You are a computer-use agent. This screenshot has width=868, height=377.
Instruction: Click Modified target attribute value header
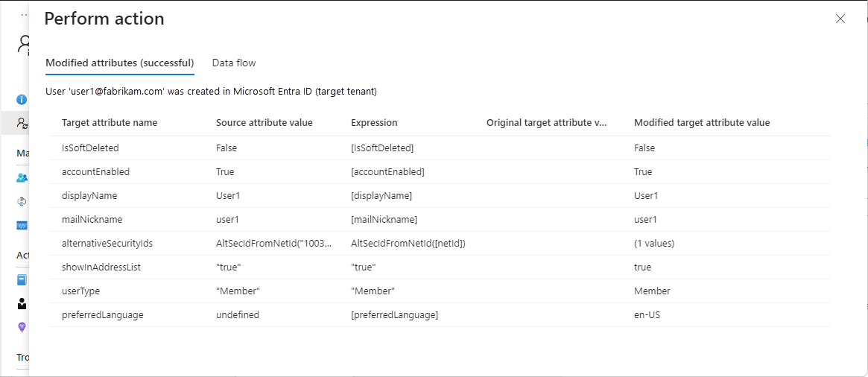[x=702, y=122]
